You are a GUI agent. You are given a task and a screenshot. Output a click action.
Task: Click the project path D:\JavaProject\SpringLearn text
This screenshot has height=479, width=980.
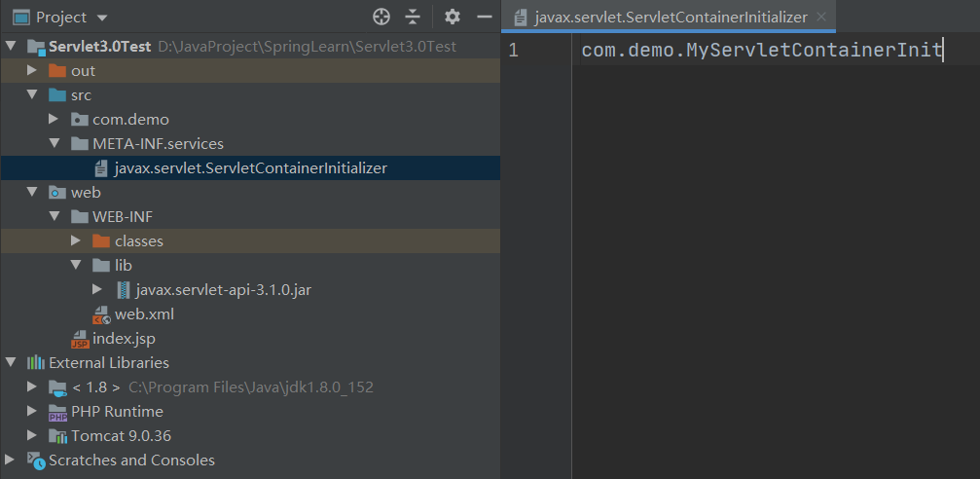click(308, 47)
